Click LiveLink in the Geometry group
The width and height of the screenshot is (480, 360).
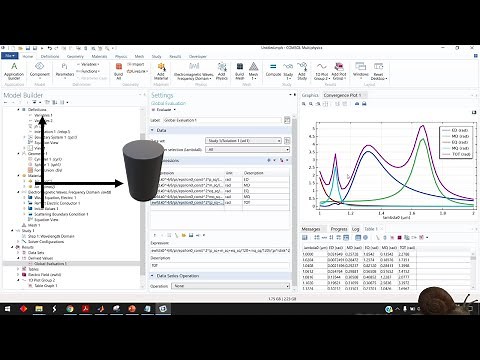point(136,71)
